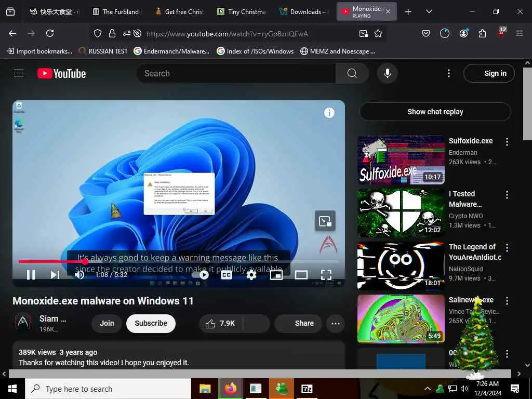Open YouTube settings three-dot menu
The image size is (532, 399).
pos(449,73)
